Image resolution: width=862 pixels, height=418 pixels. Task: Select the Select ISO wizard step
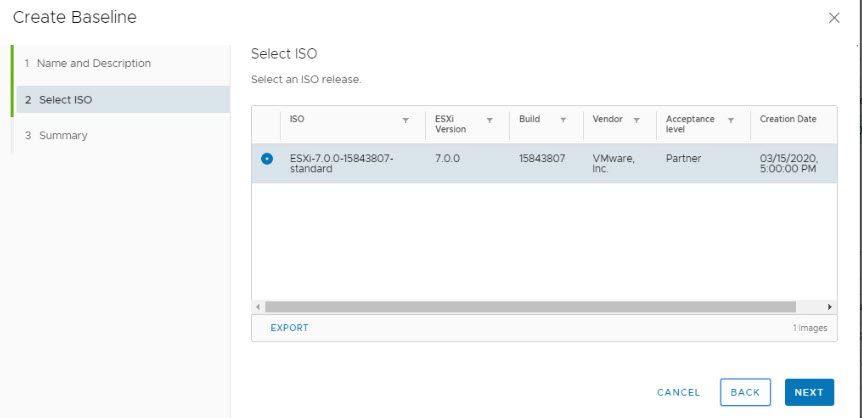tap(65, 99)
